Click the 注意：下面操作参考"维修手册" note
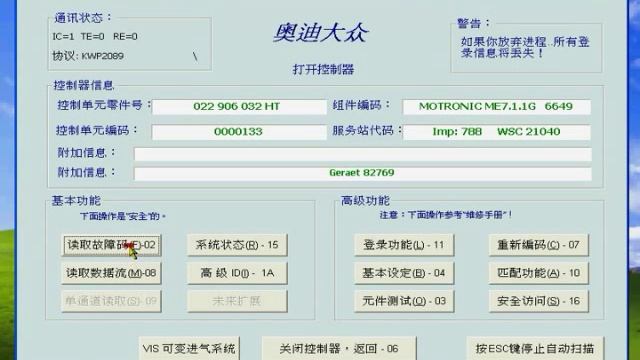This screenshot has height=360, width=640. click(x=446, y=215)
